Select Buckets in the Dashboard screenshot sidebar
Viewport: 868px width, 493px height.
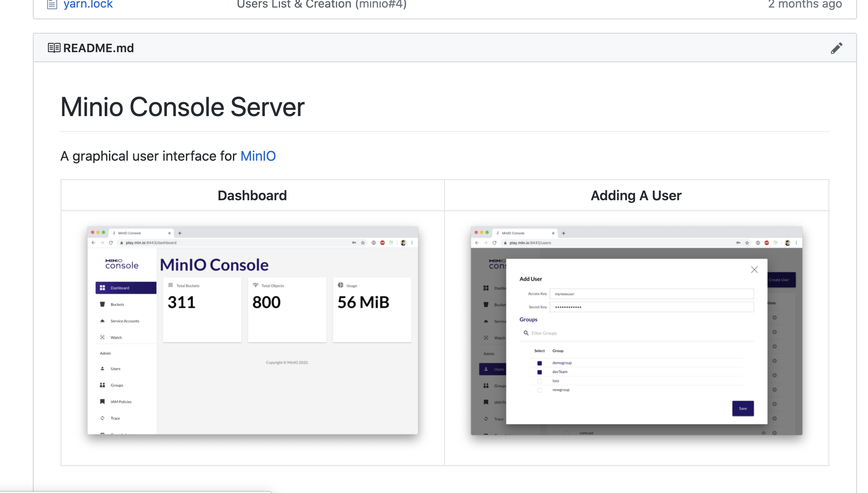(x=117, y=304)
